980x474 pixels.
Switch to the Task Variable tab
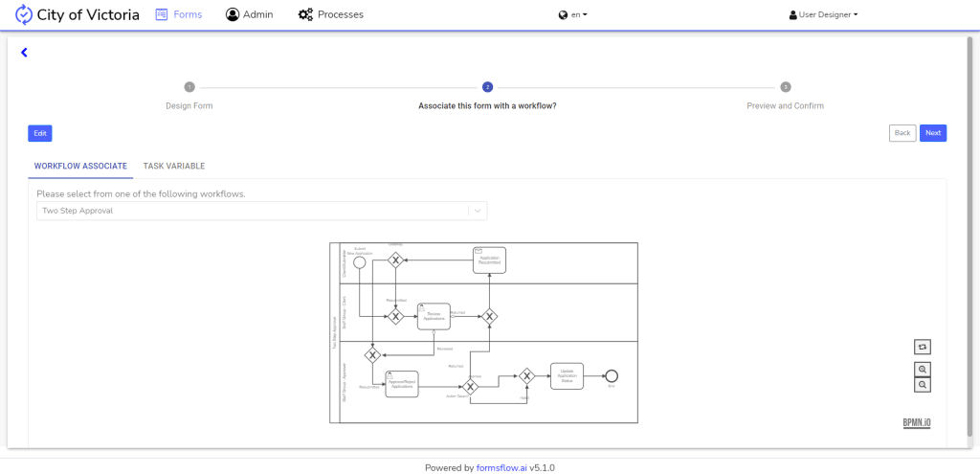(174, 166)
